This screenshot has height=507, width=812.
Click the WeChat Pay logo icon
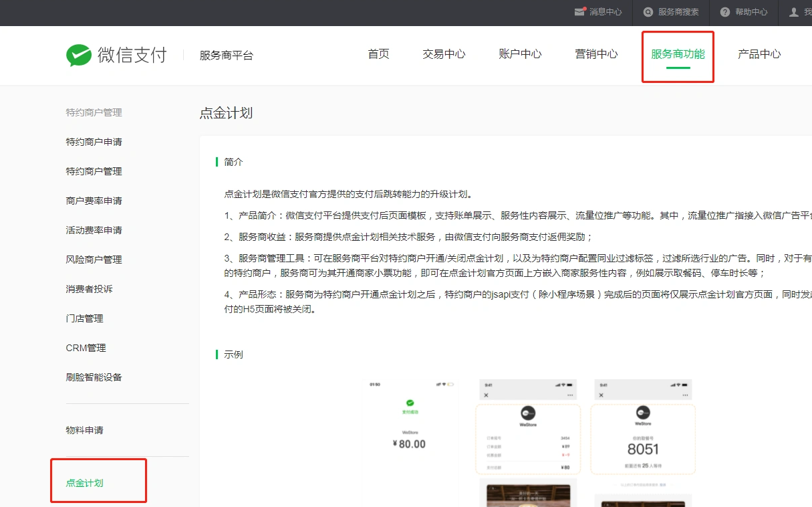coord(79,56)
